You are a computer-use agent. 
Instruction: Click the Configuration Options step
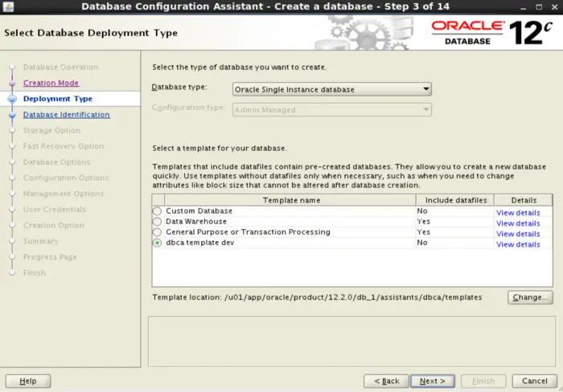(66, 178)
